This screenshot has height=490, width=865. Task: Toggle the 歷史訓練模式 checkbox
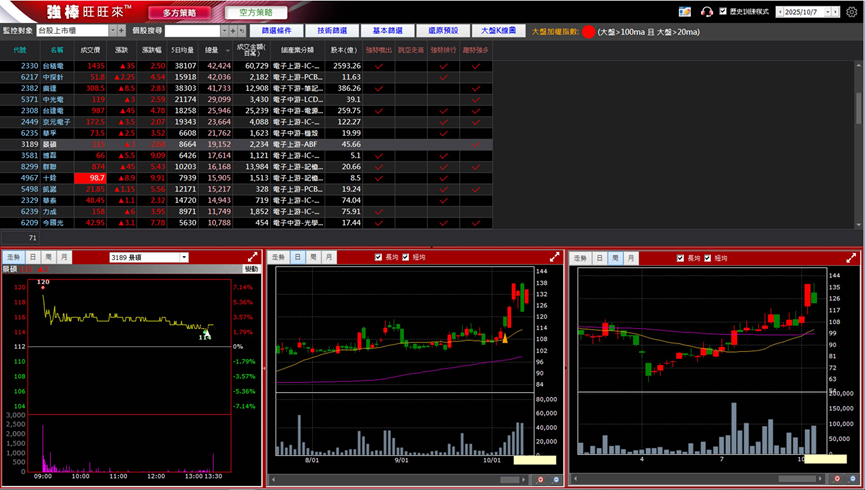[x=723, y=12]
